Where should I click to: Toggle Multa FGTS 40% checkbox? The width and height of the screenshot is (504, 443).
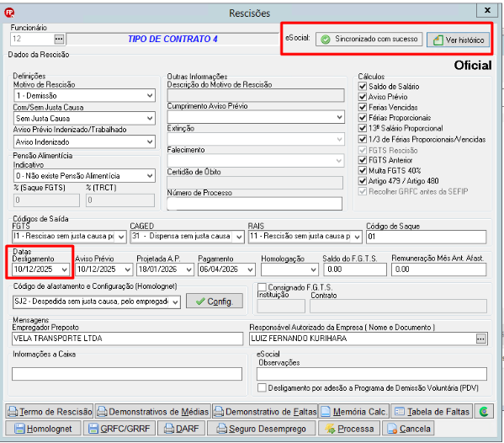(x=363, y=170)
